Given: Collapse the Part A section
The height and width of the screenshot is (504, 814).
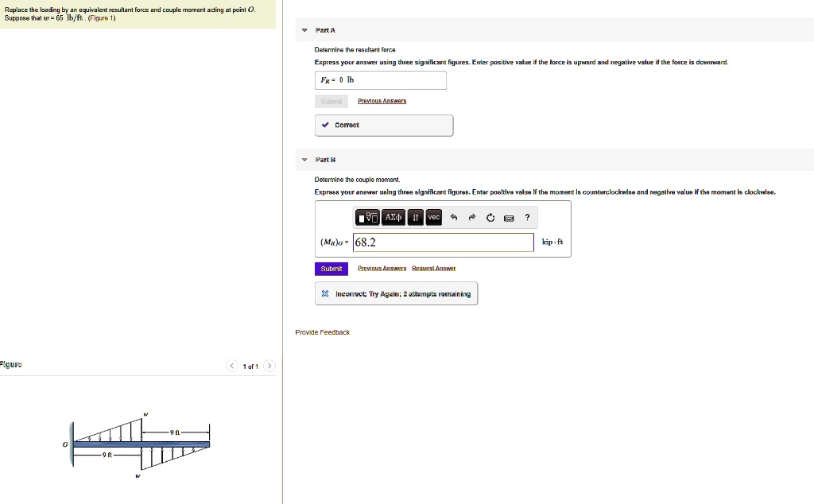Looking at the screenshot, I should pyautogui.click(x=304, y=29).
